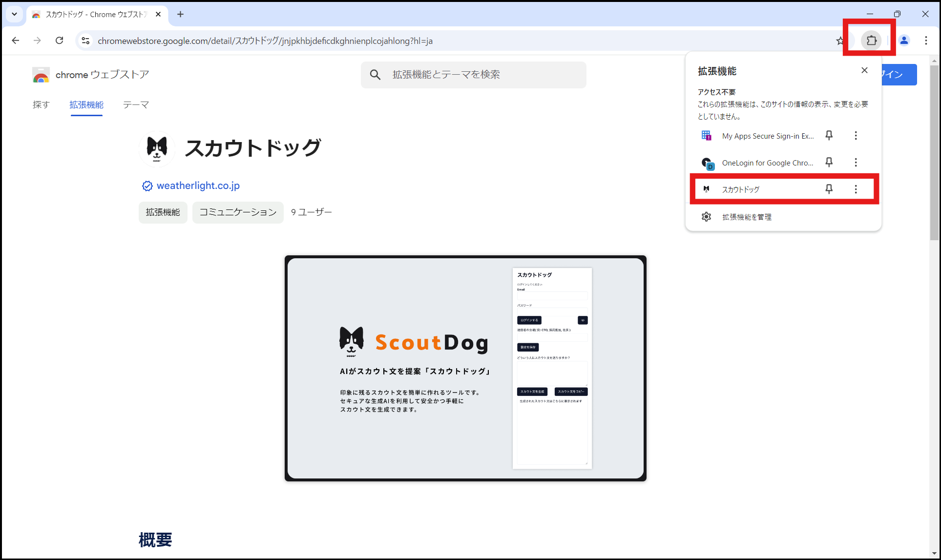Click the コミュニケーション category chip
The height and width of the screenshot is (560, 941).
click(238, 212)
